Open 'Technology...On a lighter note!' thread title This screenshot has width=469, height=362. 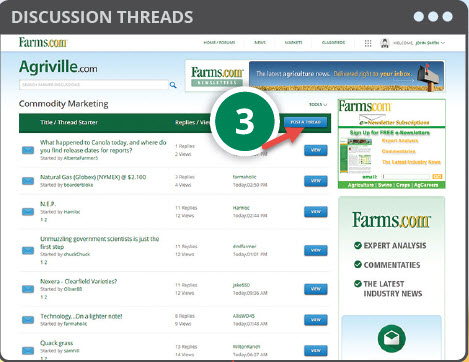click(x=81, y=316)
